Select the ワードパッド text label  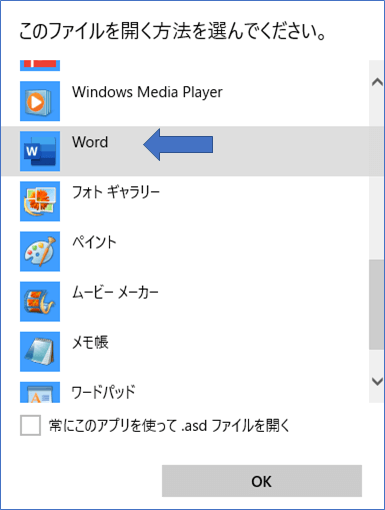[x=104, y=392]
